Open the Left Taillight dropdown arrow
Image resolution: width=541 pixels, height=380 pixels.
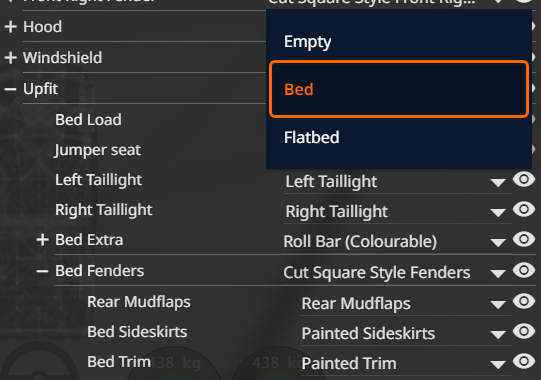coord(498,183)
